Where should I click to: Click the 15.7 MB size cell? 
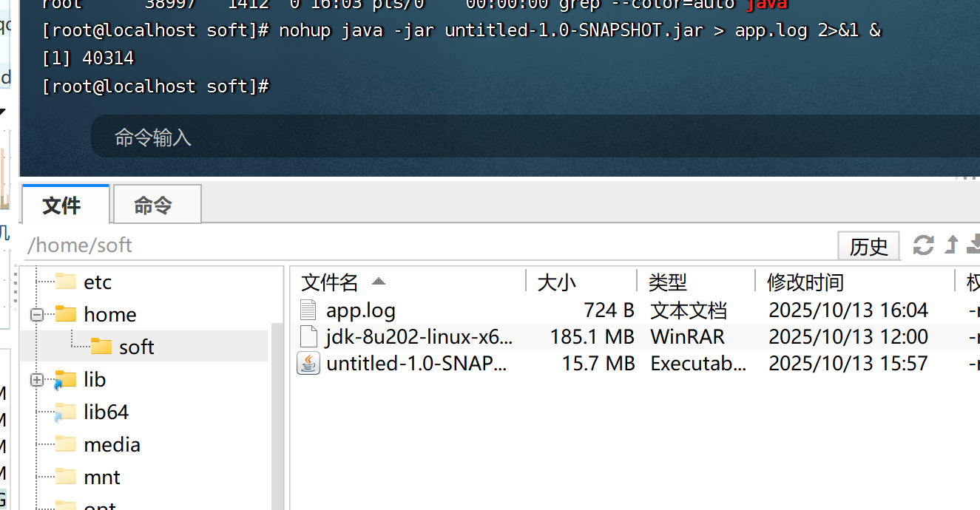point(599,364)
